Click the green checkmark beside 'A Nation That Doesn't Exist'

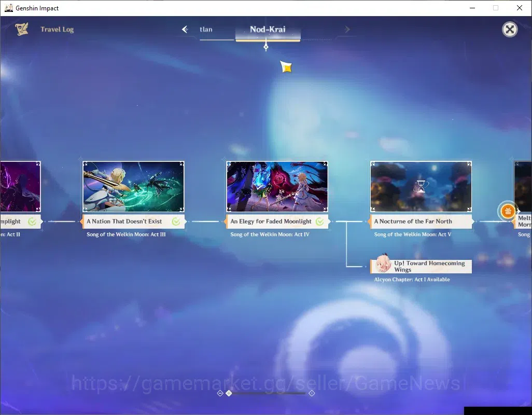pos(176,222)
